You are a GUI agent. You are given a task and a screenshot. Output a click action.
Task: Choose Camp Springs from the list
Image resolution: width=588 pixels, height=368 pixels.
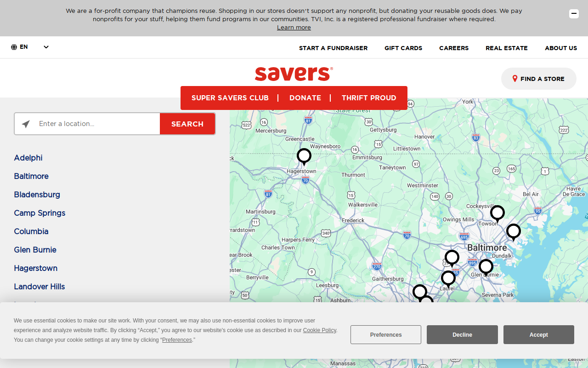[x=40, y=213]
